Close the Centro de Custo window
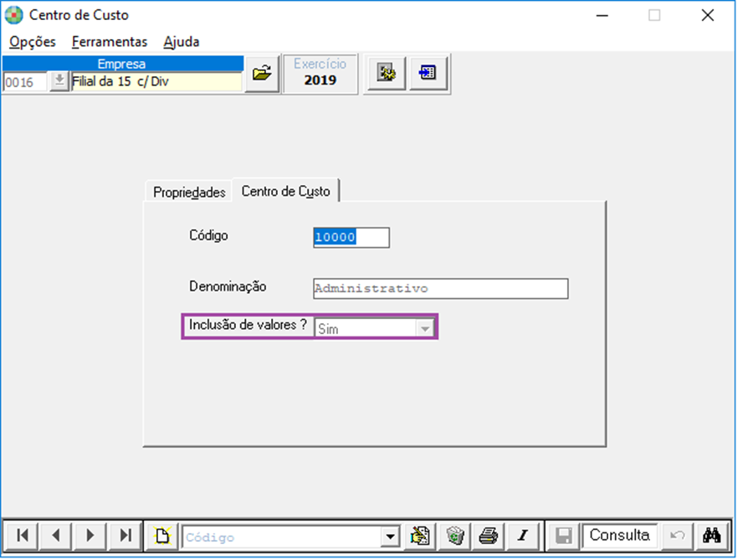The height and width of the screenshot is (560, 738). 707,16
